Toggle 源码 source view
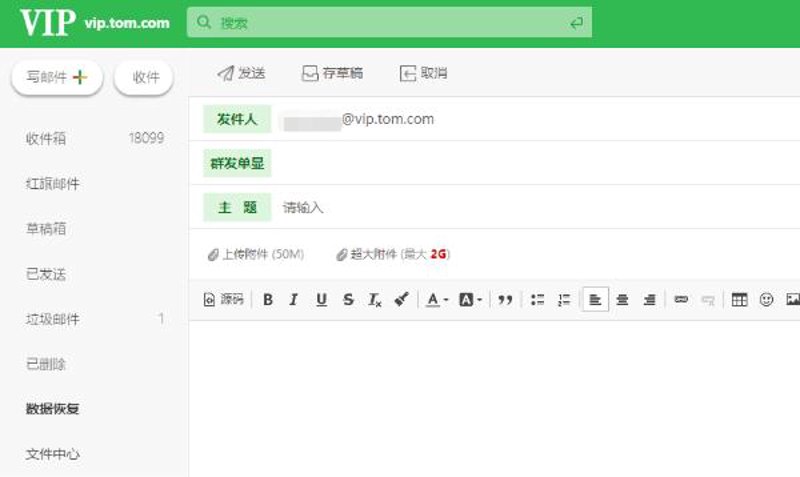 pos(223,299)
